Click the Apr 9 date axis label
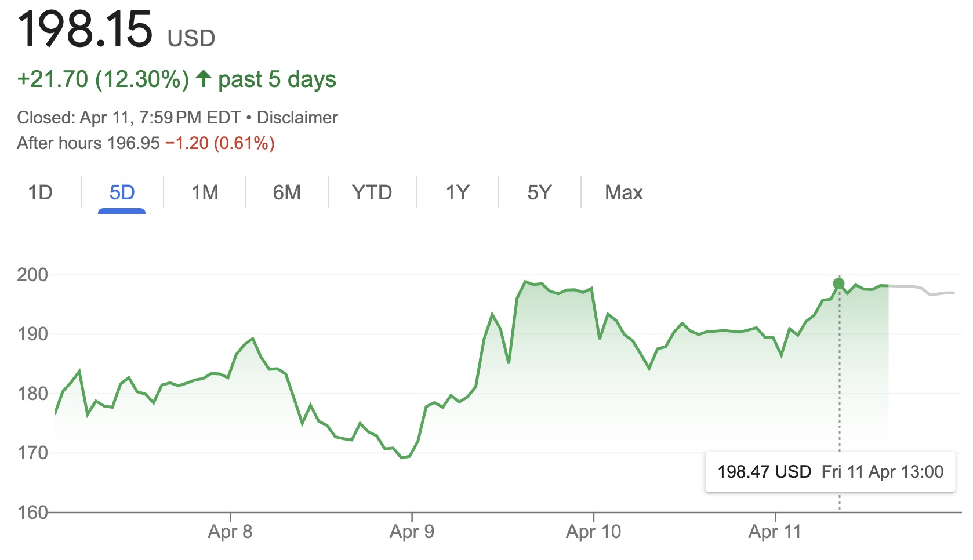Screen dimensions: 973x560 pyautogui.click(x=412, y=532)
